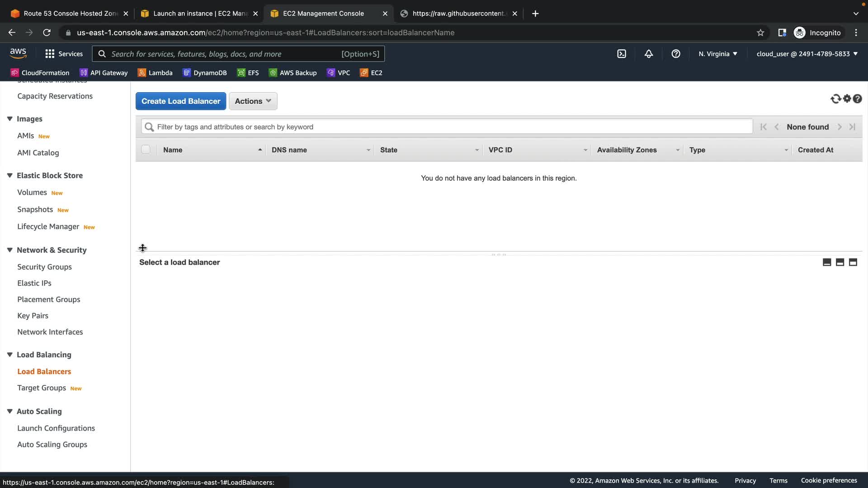Open AWS CloudShell icon in header
868x488 pixels.
[x=622, y=54]
